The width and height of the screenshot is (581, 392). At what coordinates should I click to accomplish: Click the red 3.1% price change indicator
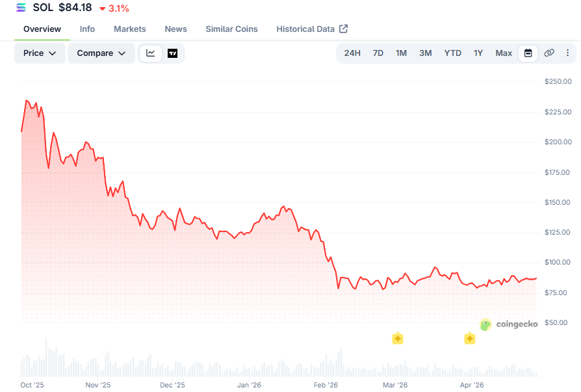[114, 8]
